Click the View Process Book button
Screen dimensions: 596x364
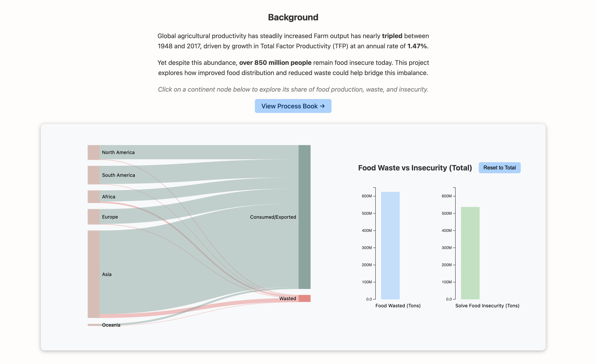point(293,106)
